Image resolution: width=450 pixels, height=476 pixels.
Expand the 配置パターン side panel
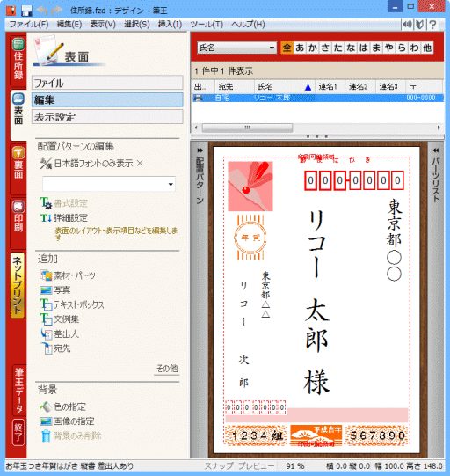200,177
